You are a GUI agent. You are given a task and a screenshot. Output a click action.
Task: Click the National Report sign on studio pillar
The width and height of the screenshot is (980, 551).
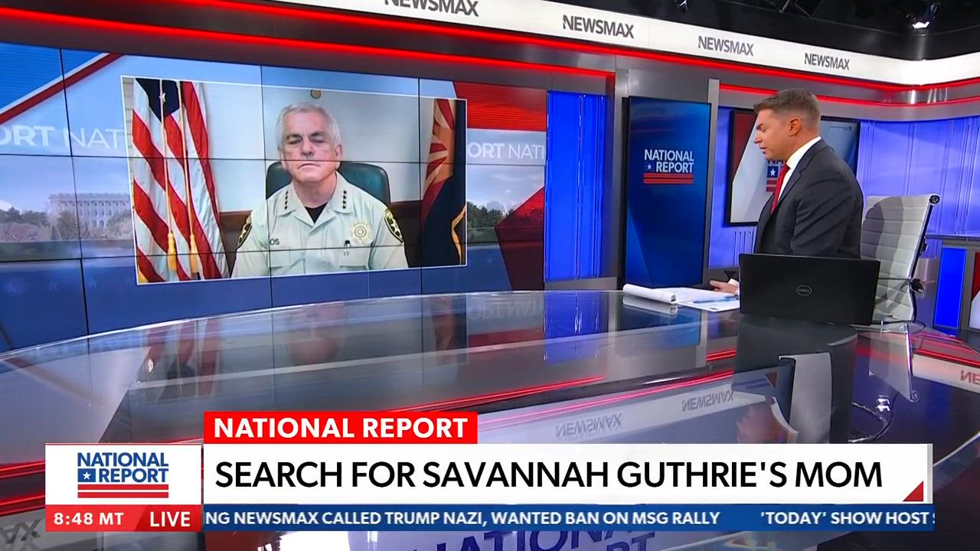pyautogui.click(x=668, y=166)
